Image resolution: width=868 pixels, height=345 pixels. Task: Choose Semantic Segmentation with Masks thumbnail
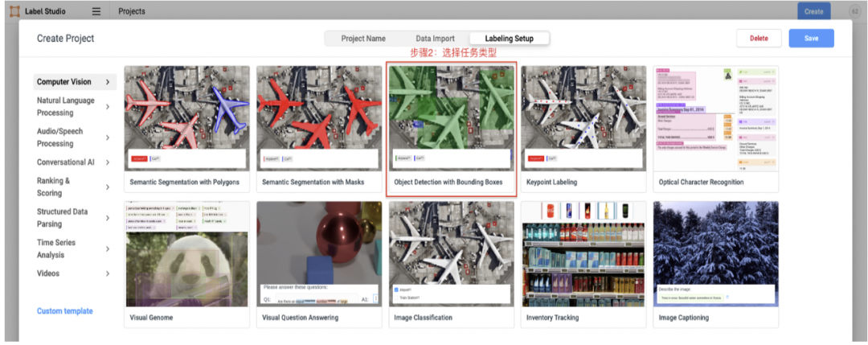(x=319, y=118)
